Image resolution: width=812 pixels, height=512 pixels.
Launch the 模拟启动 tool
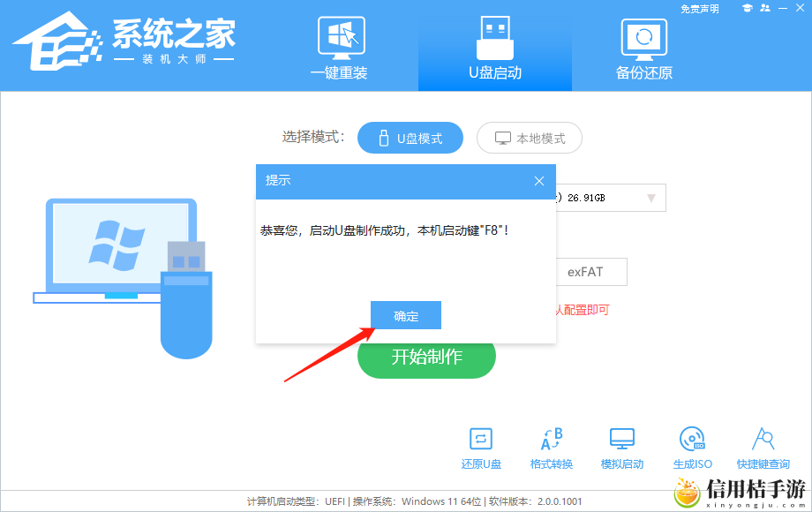pos(622,448)
